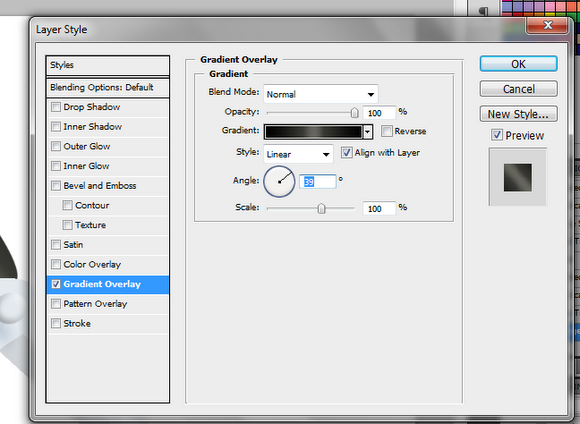The image size is (580, 424).
Task: Click the style preview thumbnail
Action: pyautogui.click(x=517, y=177)
